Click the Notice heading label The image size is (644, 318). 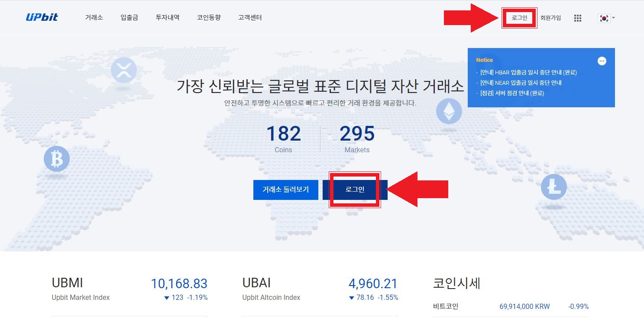tap(484, 60)
